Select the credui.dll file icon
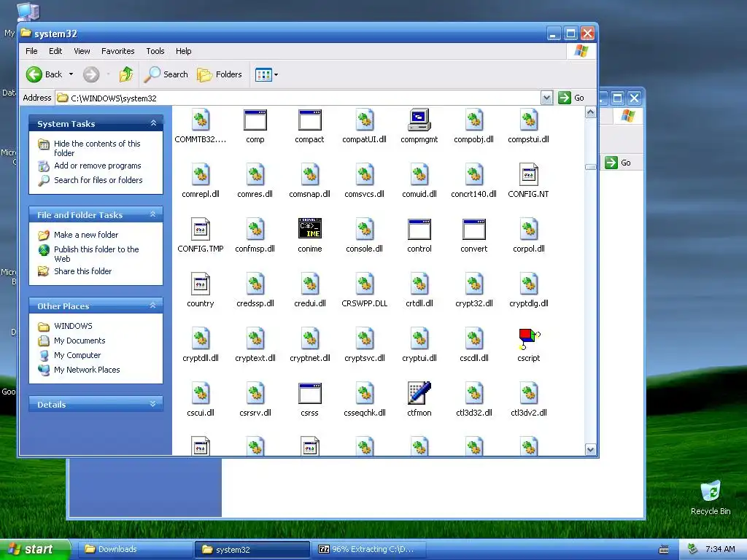This screenshot has height=560, width=747. [x=309, y=284]
